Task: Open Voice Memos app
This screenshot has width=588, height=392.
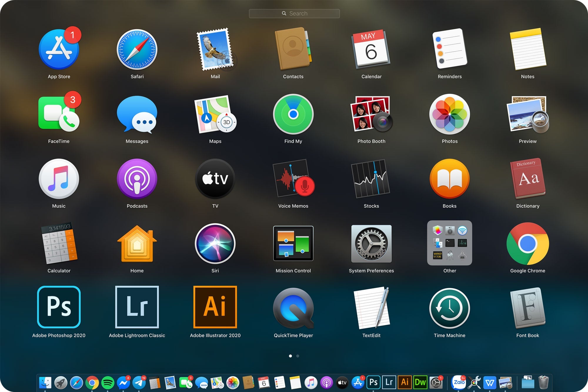Action: point(293,179)
